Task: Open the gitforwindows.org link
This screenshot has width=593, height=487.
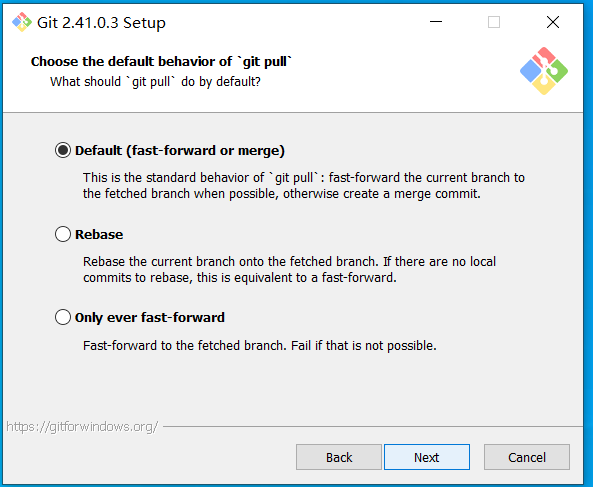Action: (82, 427)
